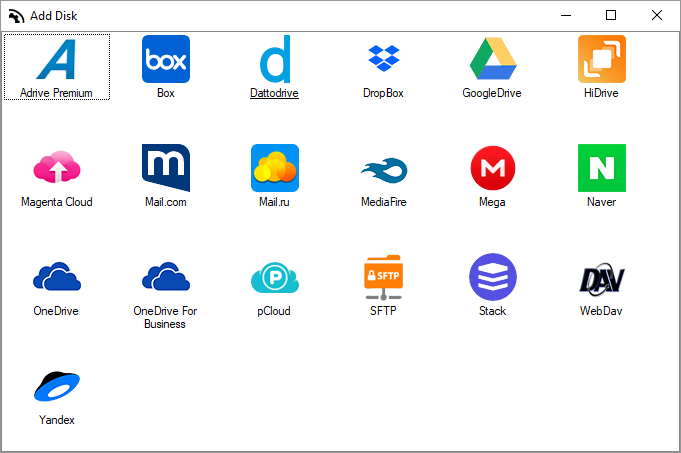
Task: Close the Add Disk dialog
Action: tap(657, 16)
